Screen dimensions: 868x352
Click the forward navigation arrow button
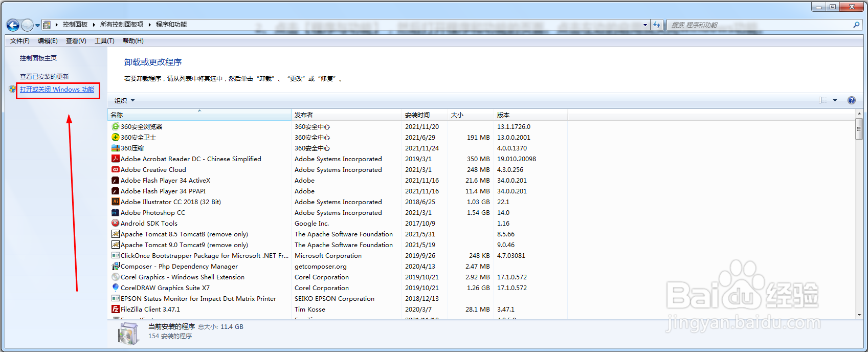(27, 25)
